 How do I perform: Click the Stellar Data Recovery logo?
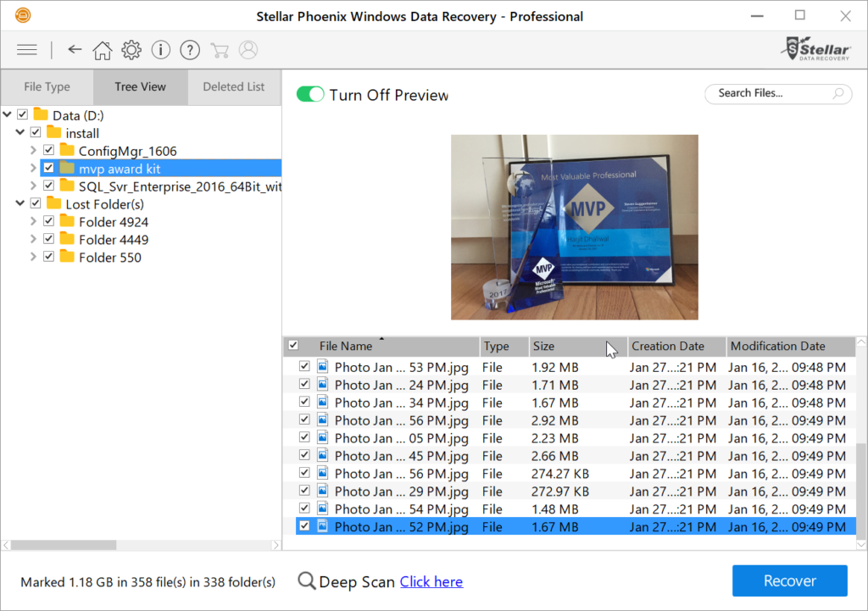[816, 48]
